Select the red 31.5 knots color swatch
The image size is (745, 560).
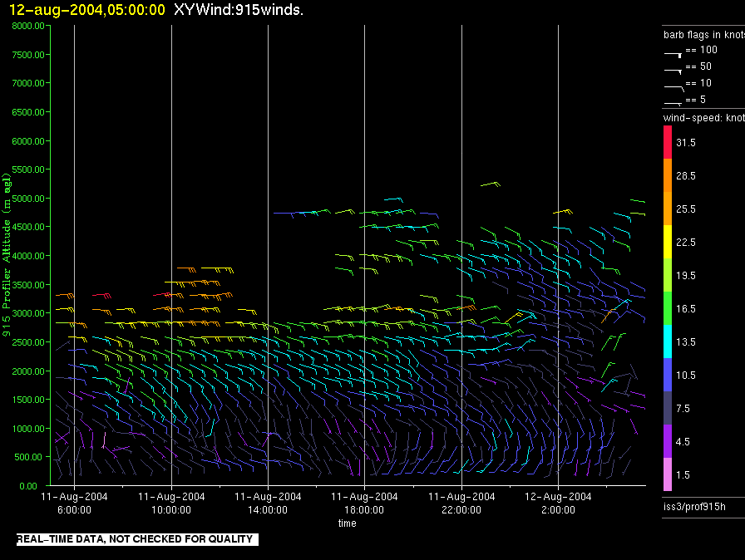coord(668,142)
